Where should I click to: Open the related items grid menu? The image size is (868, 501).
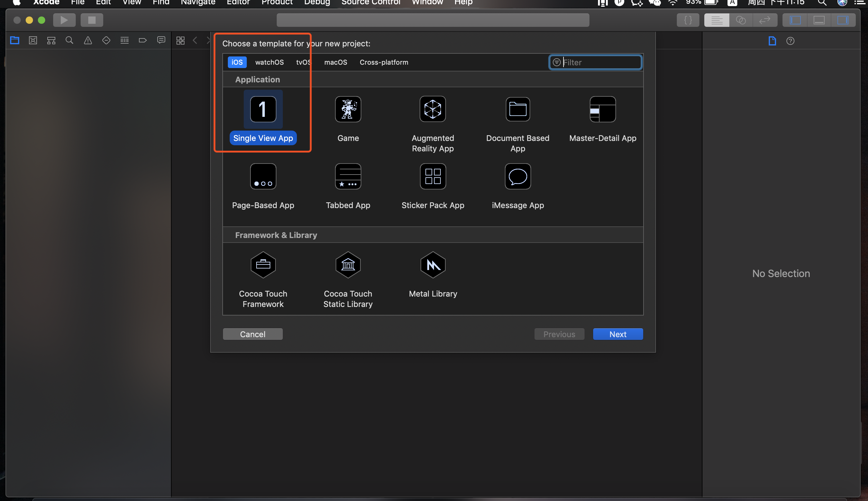(180, 40)
